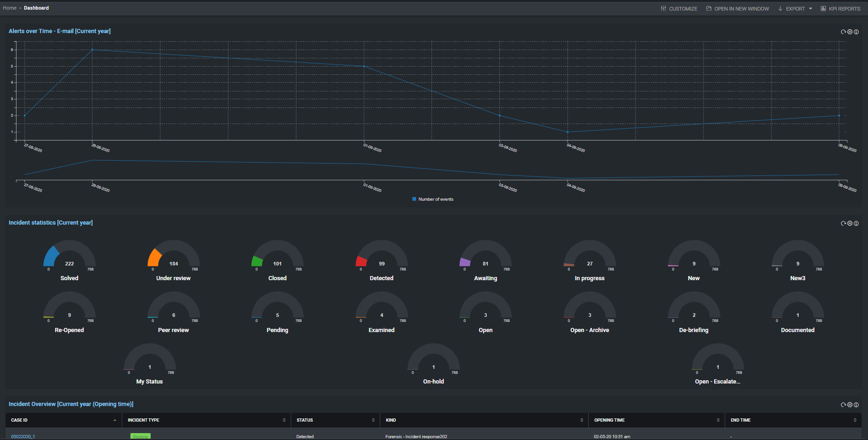Toggle the Number of events legend
Screen dimensions: 868x440
[432, 199]
